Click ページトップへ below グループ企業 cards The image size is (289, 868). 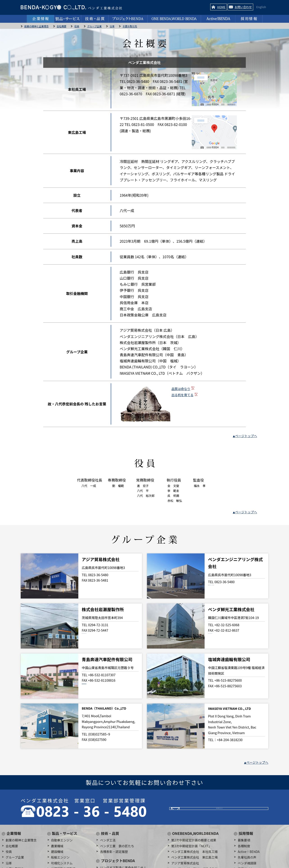[256, 763]
